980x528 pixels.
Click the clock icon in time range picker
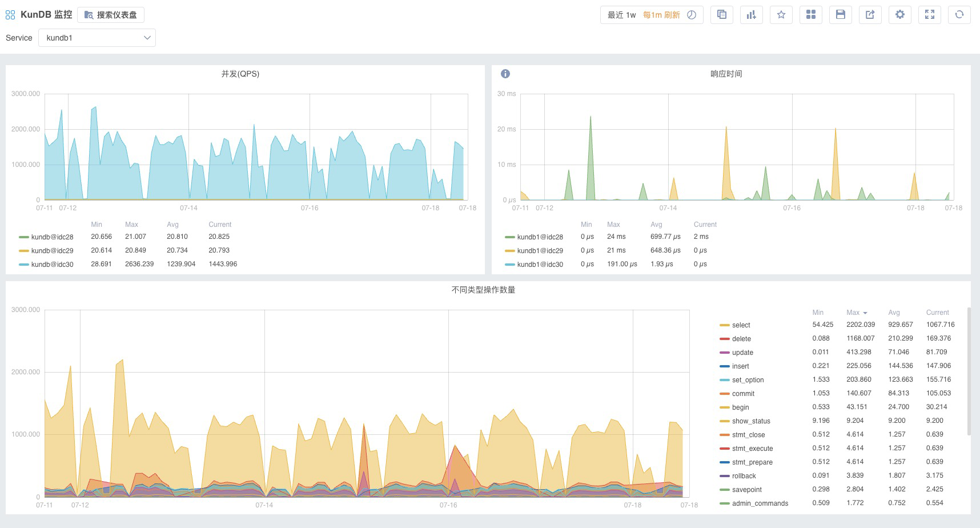(692, 15)
